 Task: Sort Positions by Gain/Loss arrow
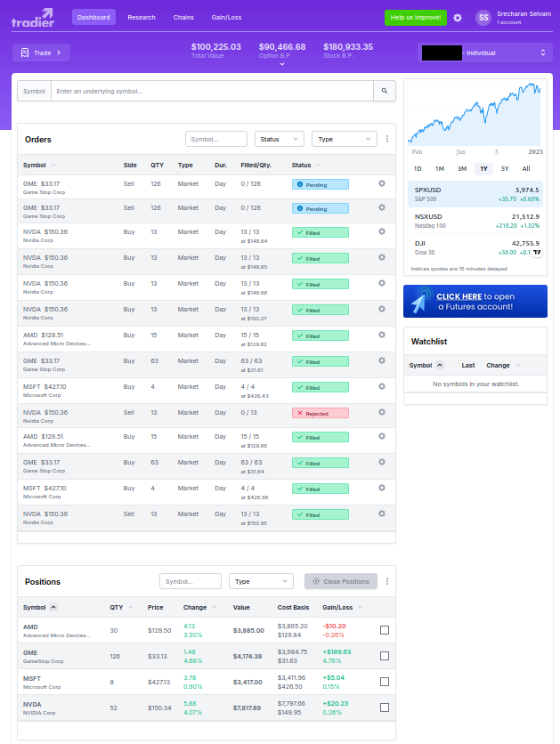[x=361, y=607]
